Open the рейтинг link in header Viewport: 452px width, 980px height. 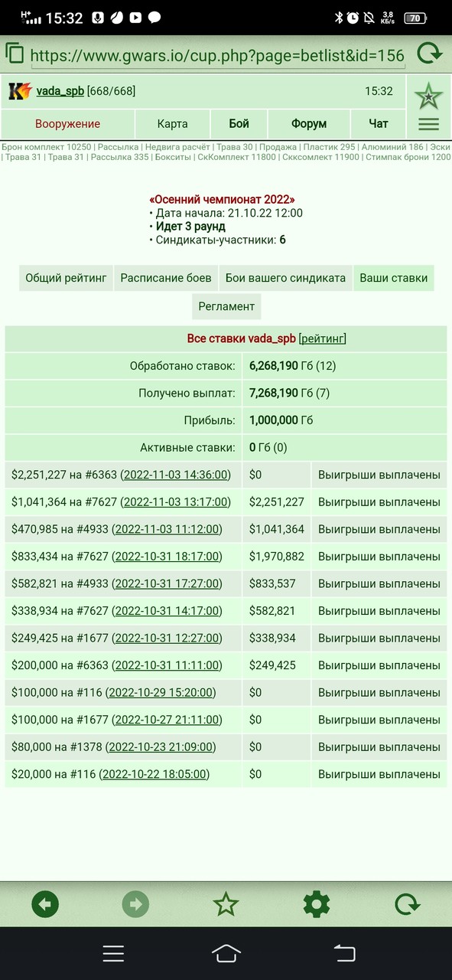tap(322, 338)
